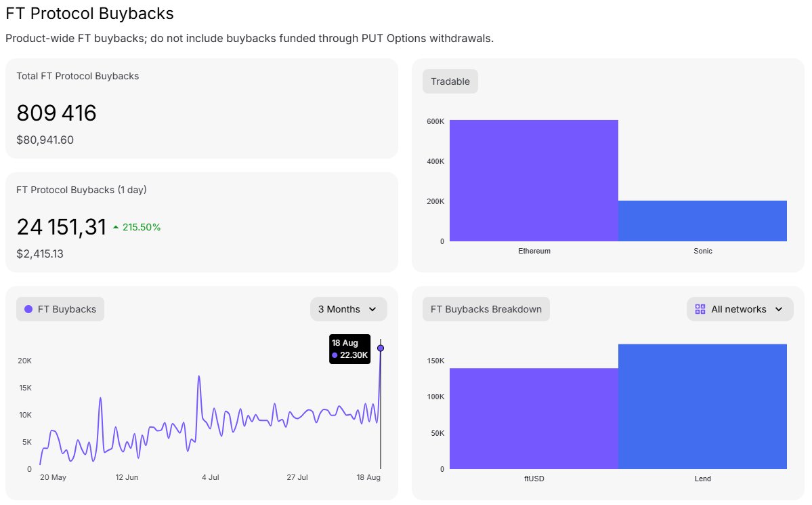This screenshot has height=505, width=812.
Task: Click the 809 416 total value
Action: [56, 113]
